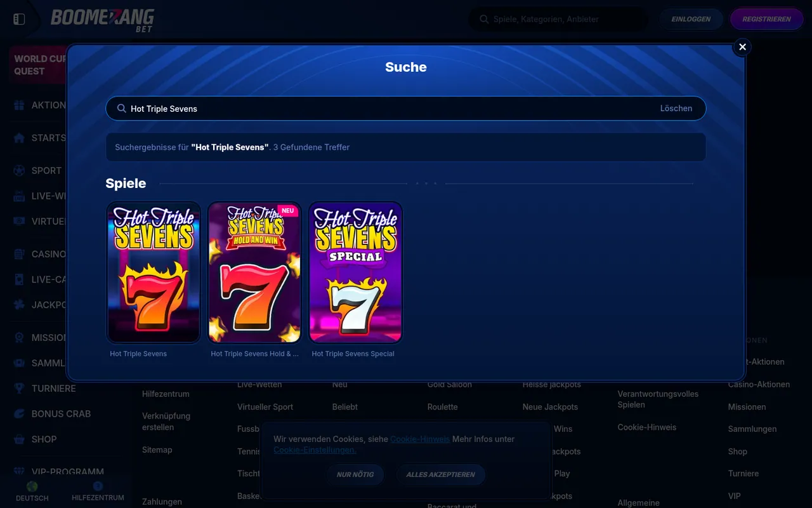Image resolution: width=812 pixels, height=508 pixels.
Task: Open footer VIP link
Action: pos(734,496)
